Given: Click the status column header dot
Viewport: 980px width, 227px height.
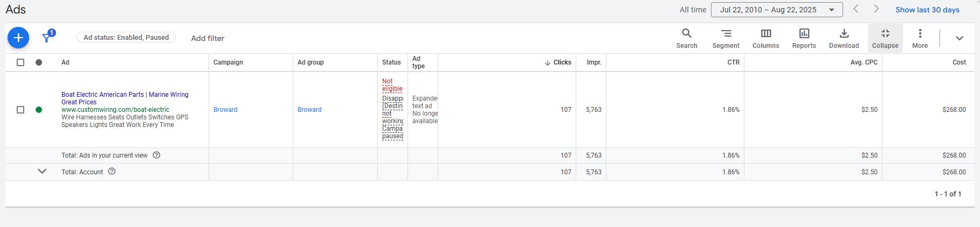Looking at the screenshot, I should [39, 62].
